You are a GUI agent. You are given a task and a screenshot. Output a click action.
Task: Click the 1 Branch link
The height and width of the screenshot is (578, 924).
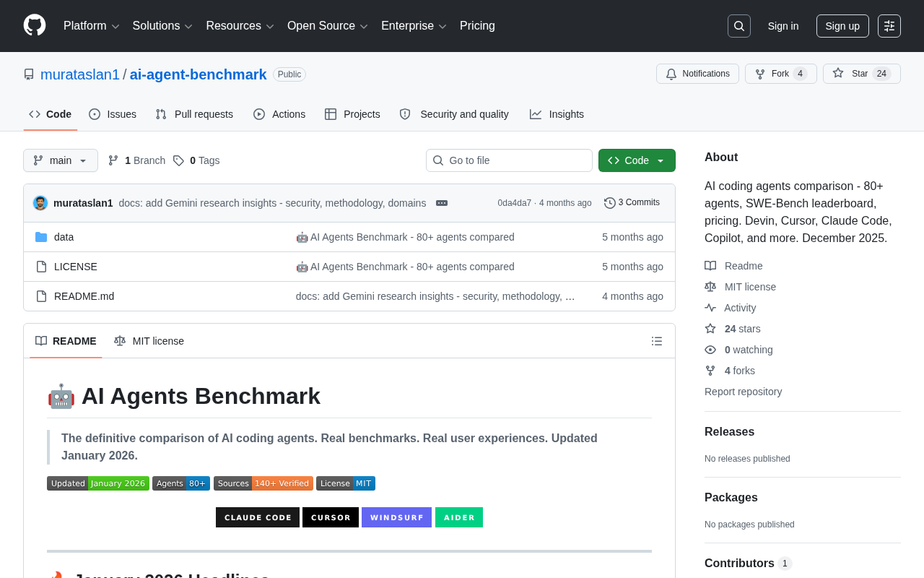pyautogui.click(x=136, y=160)
